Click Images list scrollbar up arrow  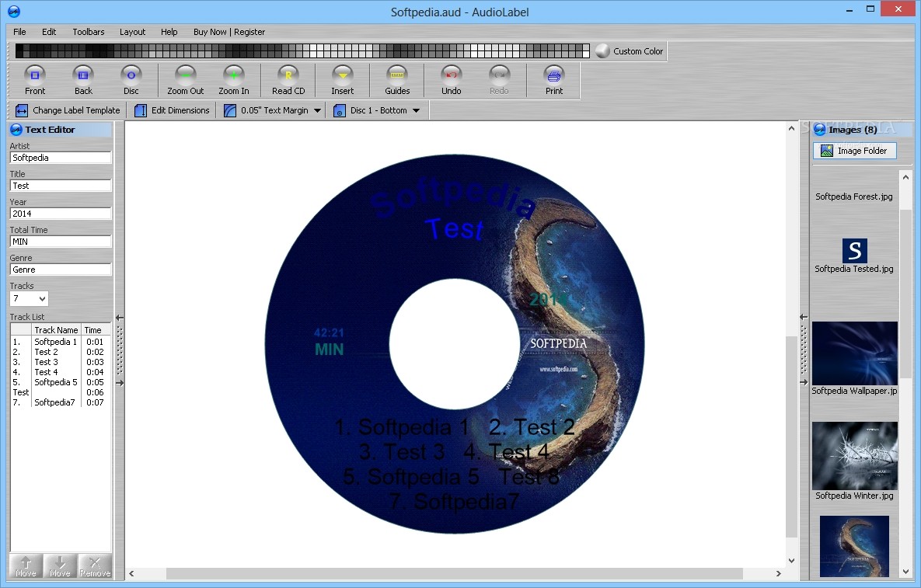[905, 177]
